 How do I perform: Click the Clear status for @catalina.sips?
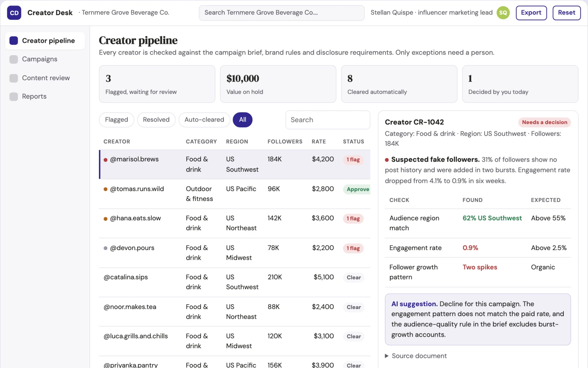[354, 277]
